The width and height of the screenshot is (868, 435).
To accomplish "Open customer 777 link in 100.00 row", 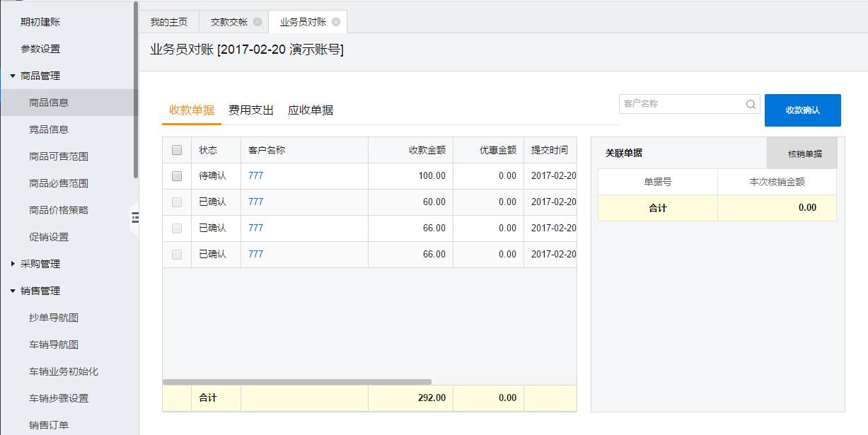I will coord(255,176).
